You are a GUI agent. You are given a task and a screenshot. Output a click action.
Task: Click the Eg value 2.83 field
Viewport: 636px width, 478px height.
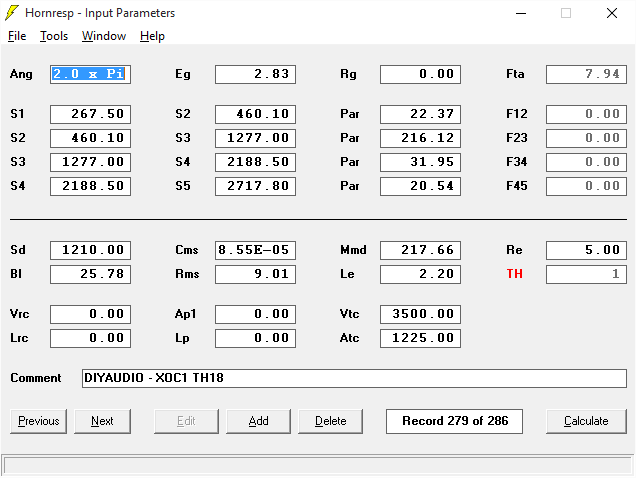(256, 74)
